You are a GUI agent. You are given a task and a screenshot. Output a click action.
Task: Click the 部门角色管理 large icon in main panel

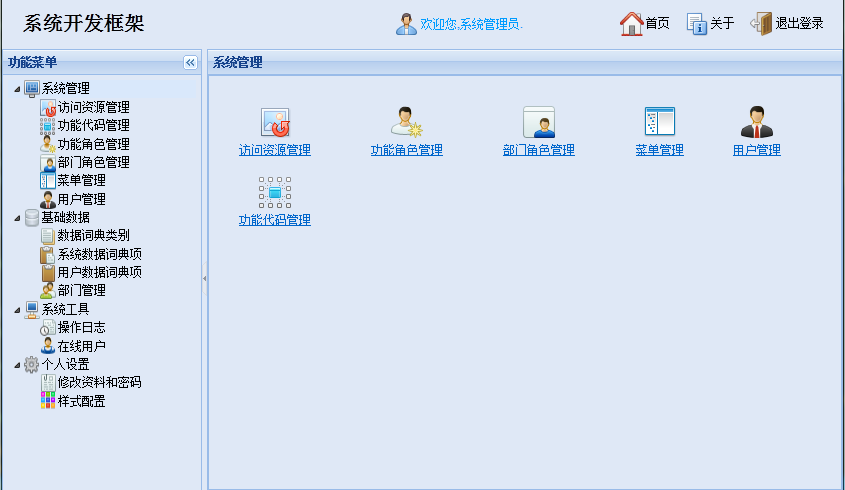click(538, 122)
